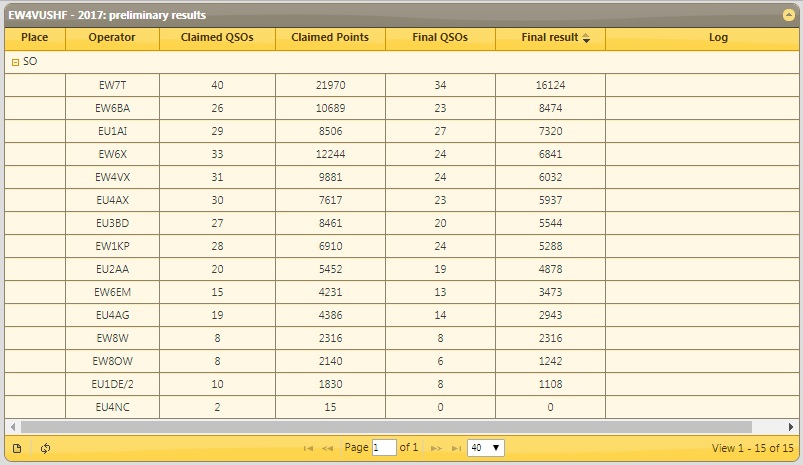Image resolution: width=803 pixels, height=465 pixels.
Task: Sort by Operator column header
Action: pyautogui.click(x=112, y=38)
